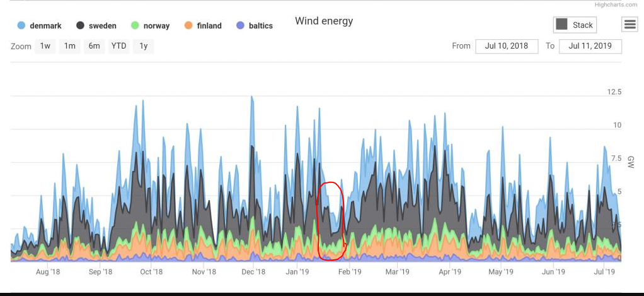Zoom chart to 1y range
The width and height of the screenshot is (644, 296).
pos(143,46)
